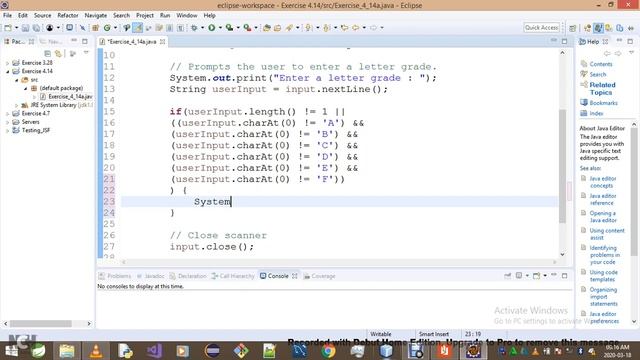Collapse the (default package) node
Image resolution: width=640 pixels, height=360 pixels.
pos(25,88)
